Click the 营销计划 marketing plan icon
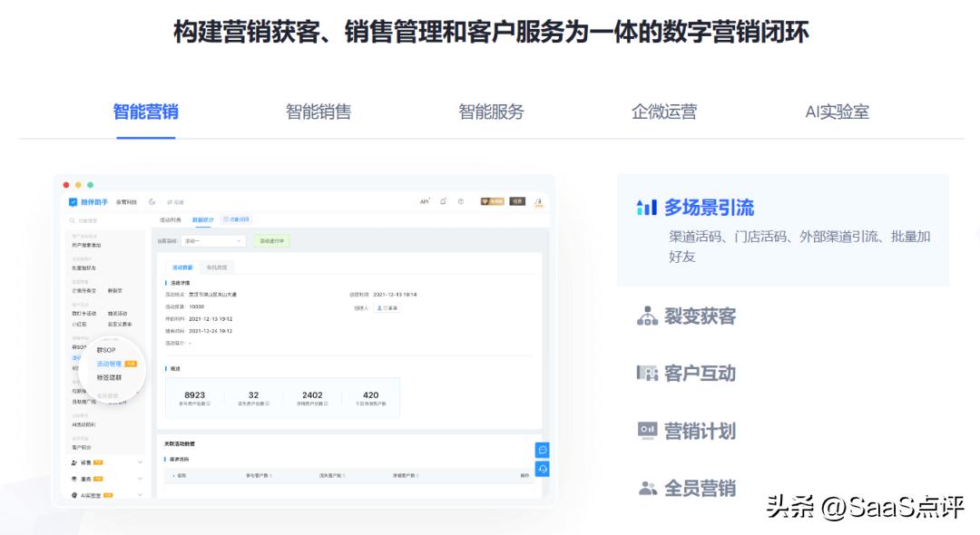980x535 pixels. click(x=646, y=431)
